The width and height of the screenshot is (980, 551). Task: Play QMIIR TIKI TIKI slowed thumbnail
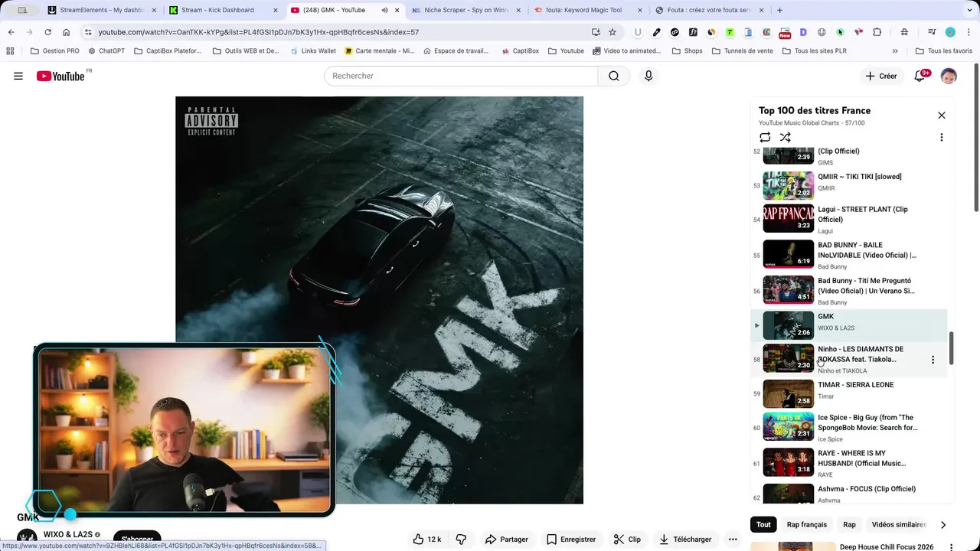tap(788, 185)
